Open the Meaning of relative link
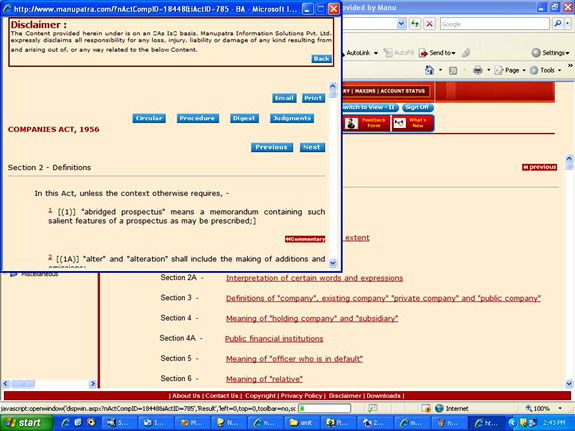Image resolution: width=575 pixels, height=431 pixels. click(264, 379)
